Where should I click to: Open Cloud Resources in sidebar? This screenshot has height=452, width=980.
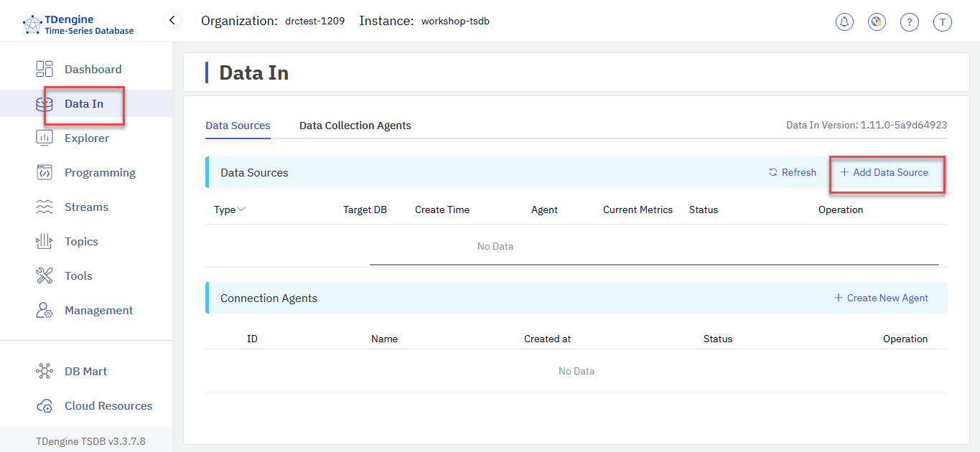(x=108, y=405)
